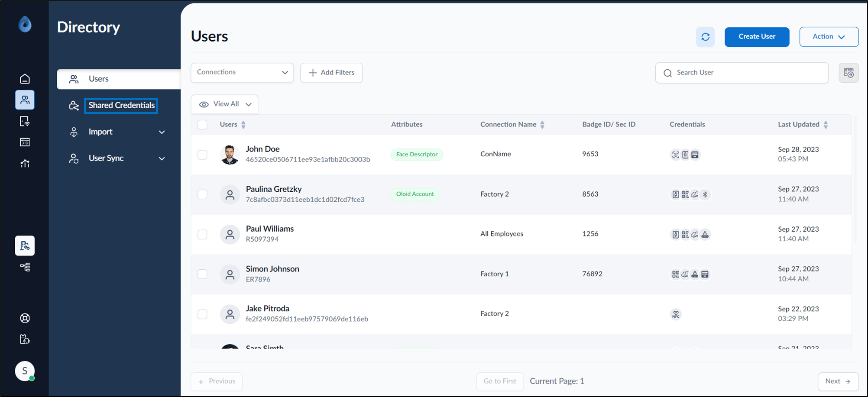Sort by Users column arrows

click(243, 125)
